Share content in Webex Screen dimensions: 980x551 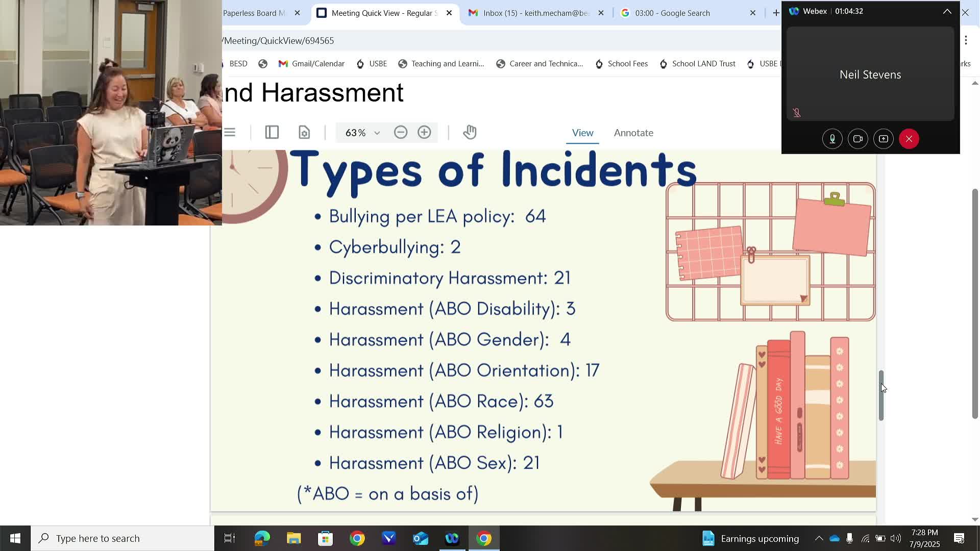[884, 139]
